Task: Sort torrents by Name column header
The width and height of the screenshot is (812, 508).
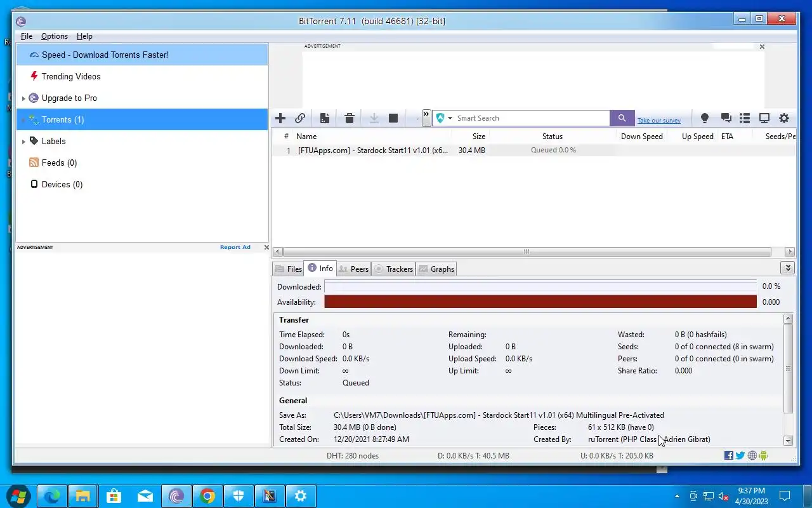Action: tap(372, 136)
